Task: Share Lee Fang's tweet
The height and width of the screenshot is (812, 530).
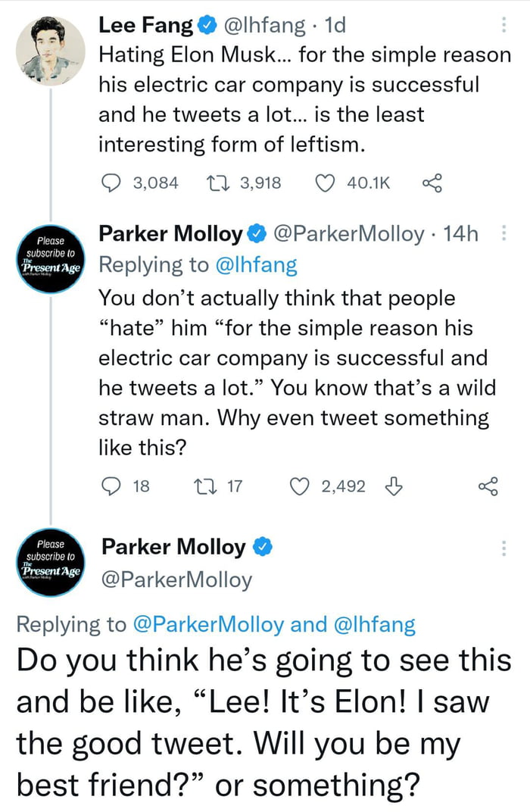Action: point(432,183)
